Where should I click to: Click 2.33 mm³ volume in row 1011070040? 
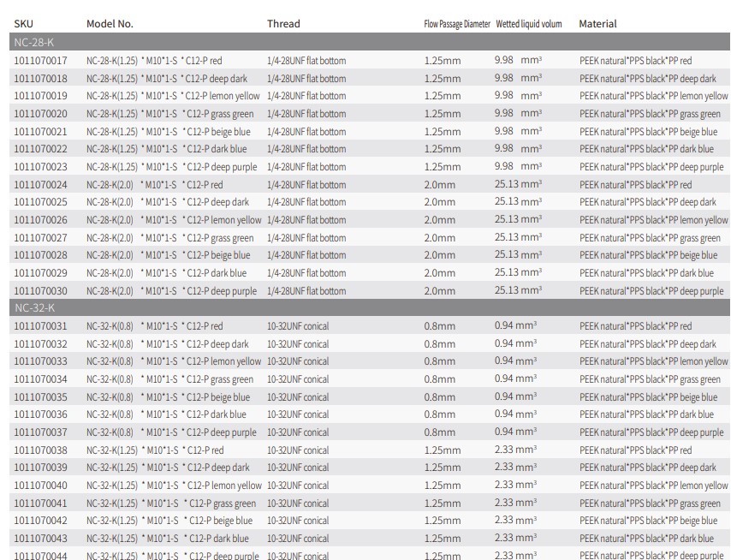point(515,485)
